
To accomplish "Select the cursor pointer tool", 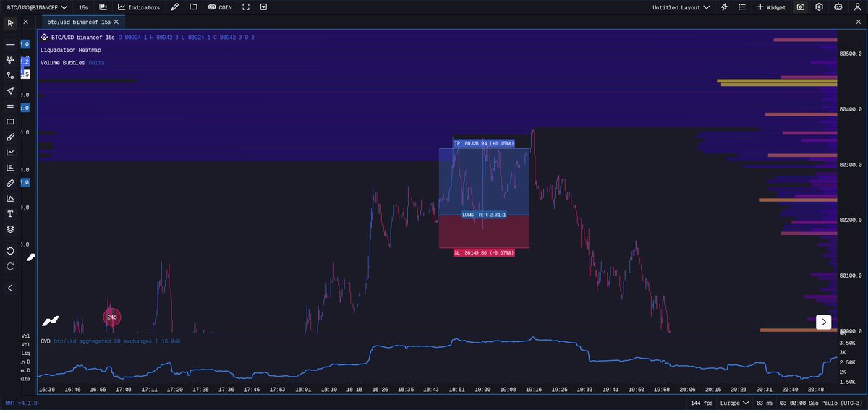I will 10,23.
